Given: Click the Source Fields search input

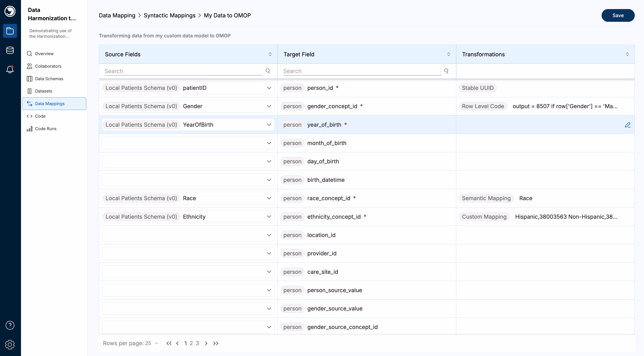Looking at the screenshot, I should 184,71.
